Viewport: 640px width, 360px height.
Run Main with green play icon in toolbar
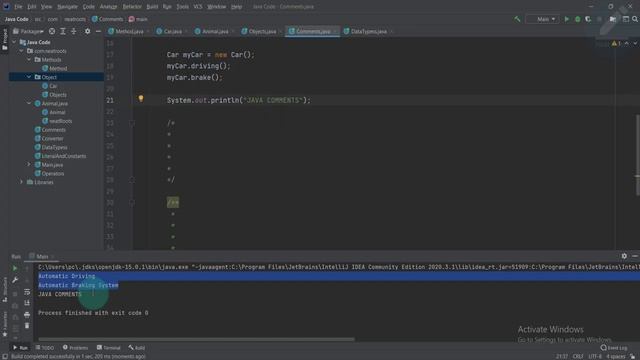[567, 19]
